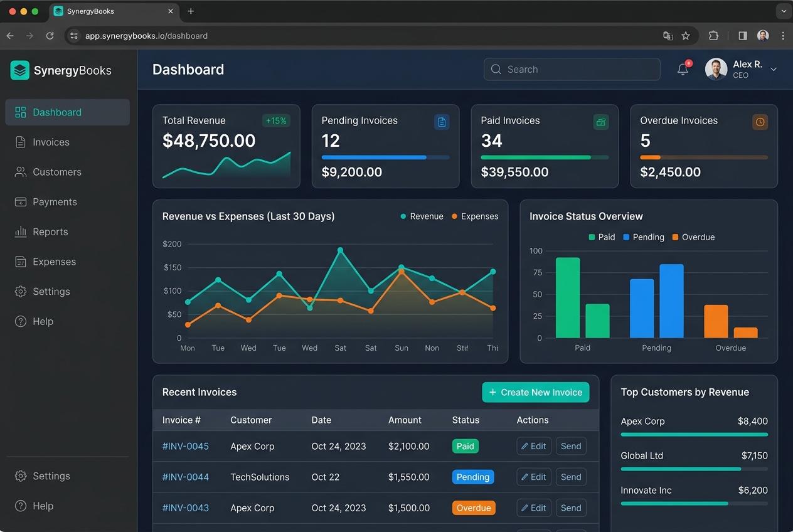The width and height of the screenshot is (793, 532).
Task: Sort by the Amount column header
Action: 405,420
